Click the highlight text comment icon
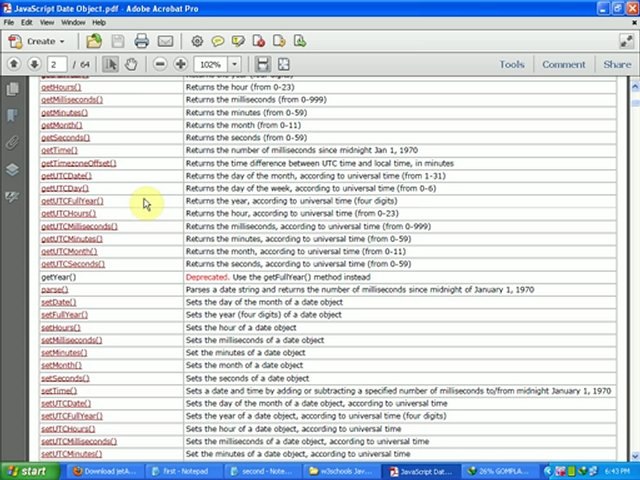The width and height of the screenshot is (640, 480). coord(238,41)
